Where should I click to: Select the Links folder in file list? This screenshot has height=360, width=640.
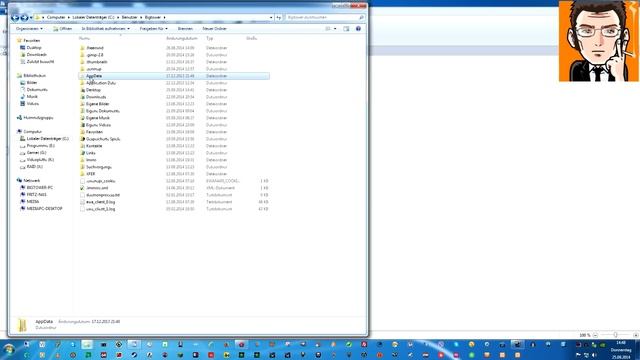tap(91, 153)
